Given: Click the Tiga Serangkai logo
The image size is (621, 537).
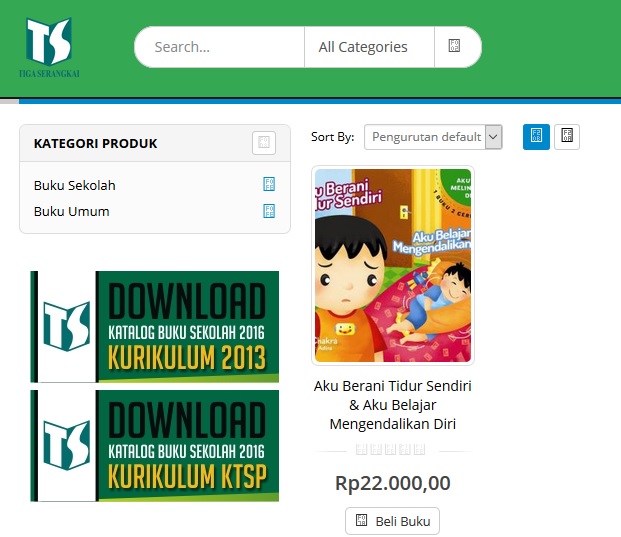Looking at the screenshot, I should tap(49, 47).
